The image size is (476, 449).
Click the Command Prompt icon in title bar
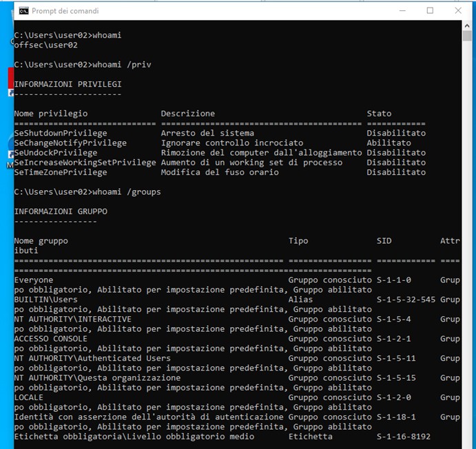coord(23,11)
